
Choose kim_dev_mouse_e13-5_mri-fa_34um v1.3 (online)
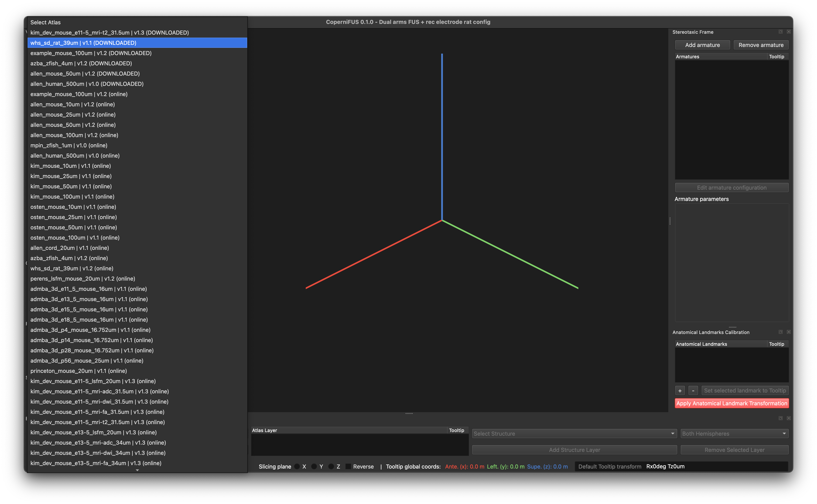(137, 463)
